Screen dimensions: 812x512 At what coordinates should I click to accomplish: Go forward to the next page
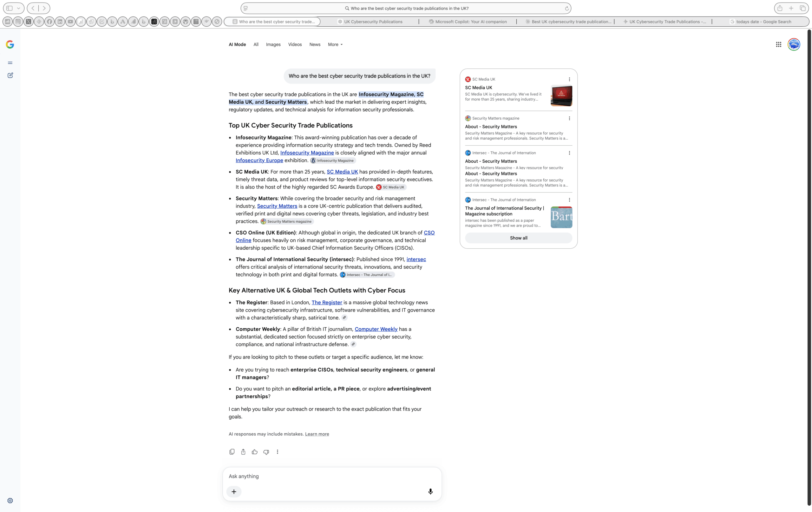coord(44,8)
